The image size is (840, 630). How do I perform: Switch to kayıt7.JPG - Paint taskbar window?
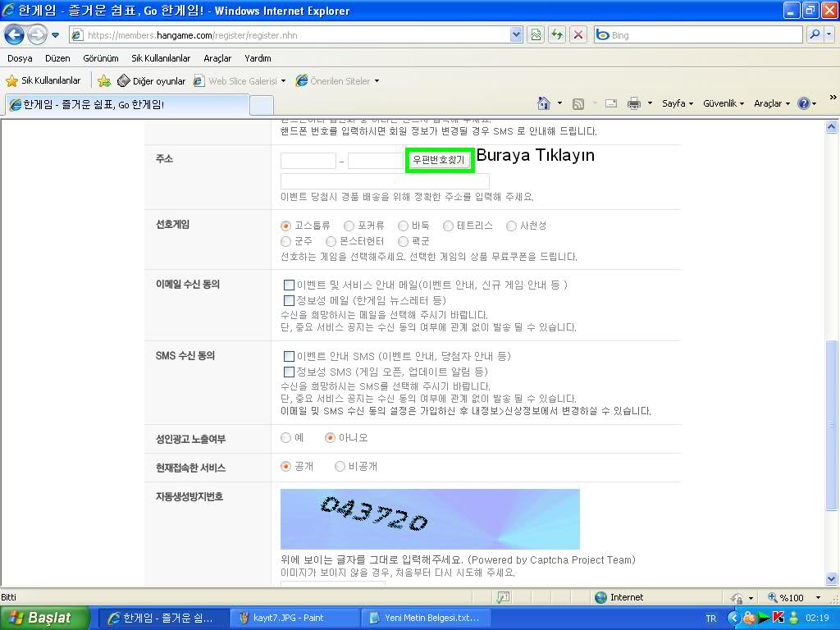tap(295, 618)
